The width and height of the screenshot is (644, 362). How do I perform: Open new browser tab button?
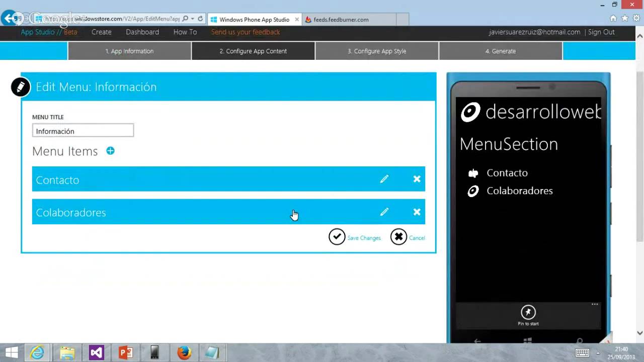click(403, 20)
